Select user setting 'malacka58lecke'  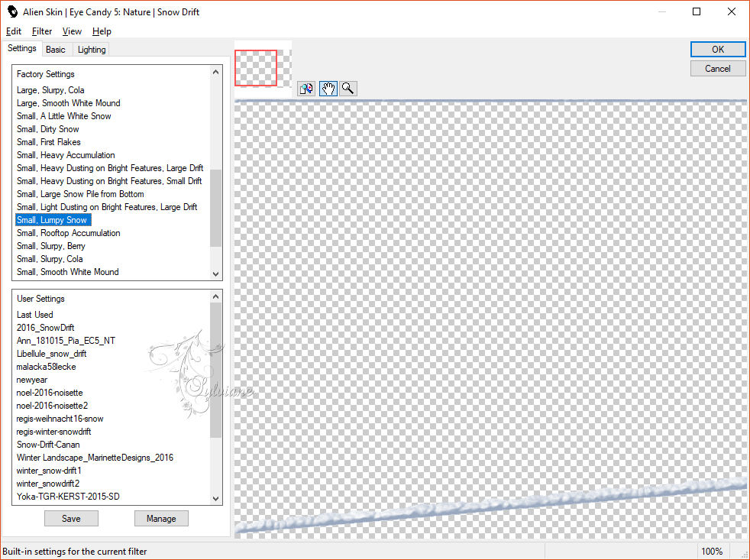[x=46, y=366]
